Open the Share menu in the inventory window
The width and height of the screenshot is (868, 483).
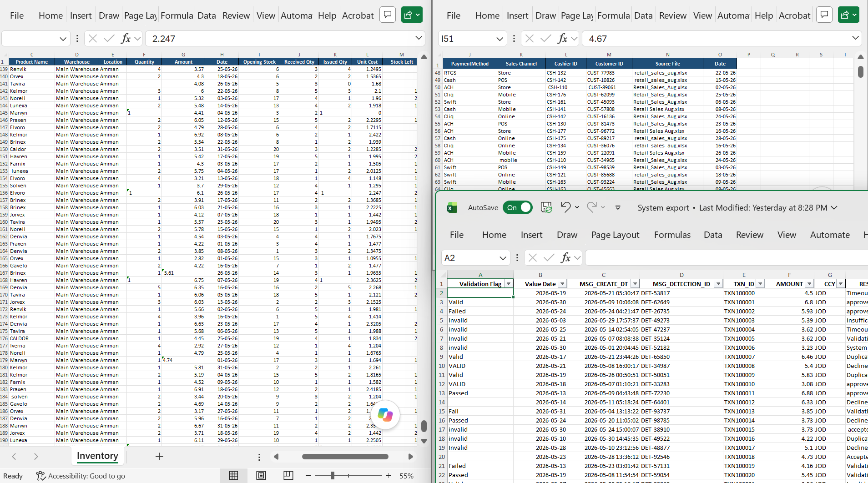pos(412,15)
